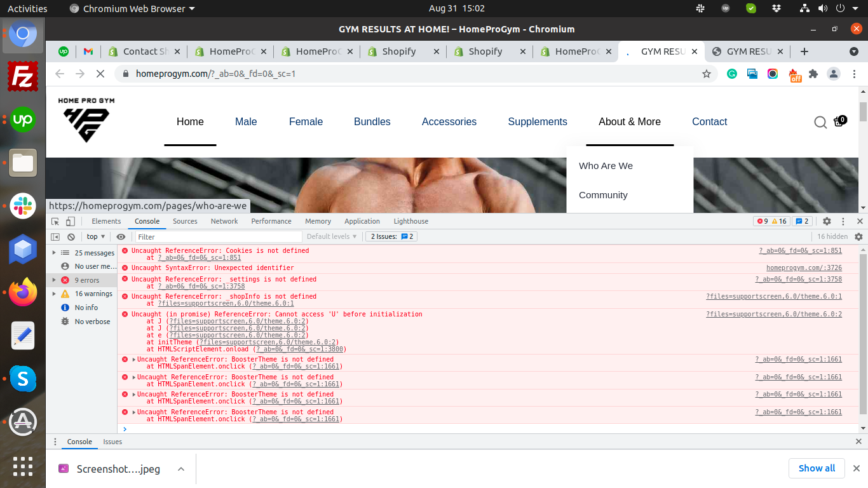This screenshot has width=868, height=488.
Task: Open the Chromium extensions puzzle icon
Action: click(813, 74)
